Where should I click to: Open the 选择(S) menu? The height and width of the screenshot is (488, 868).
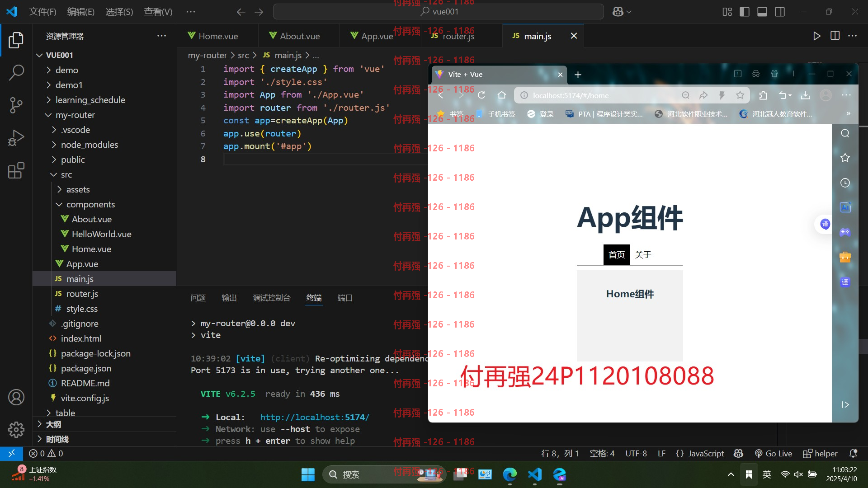(119, 12)
